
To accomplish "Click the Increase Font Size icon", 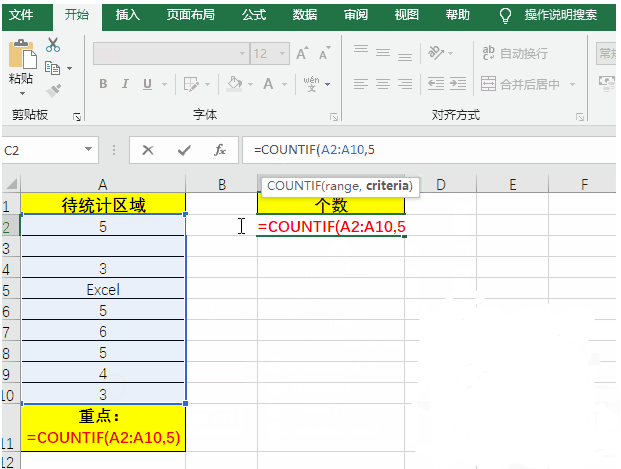I will [x=302, y=53].
